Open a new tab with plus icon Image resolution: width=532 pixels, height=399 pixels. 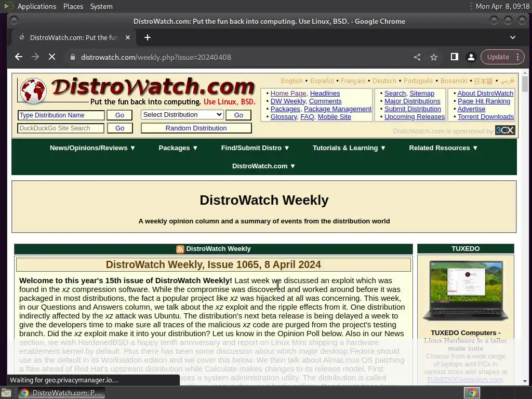(x=147, y=37)
